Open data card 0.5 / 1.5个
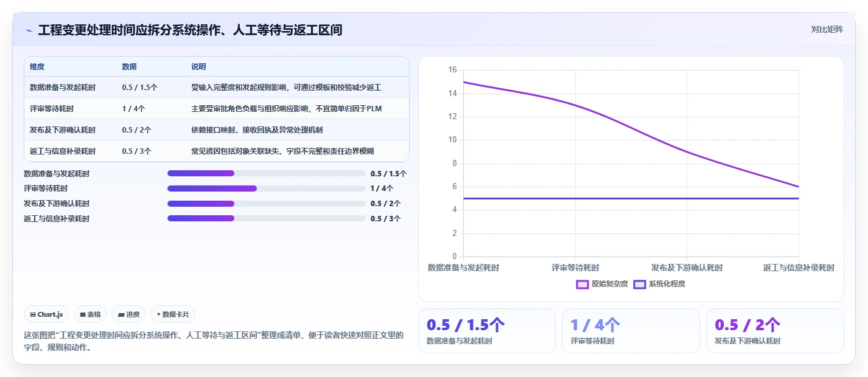Screen dimensions: 868x377 click(486, 330)
